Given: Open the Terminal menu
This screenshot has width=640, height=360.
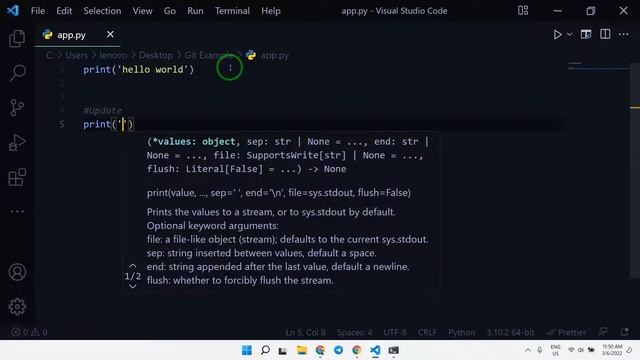Looking at the screenshot, I should click(x=232, y=11).
